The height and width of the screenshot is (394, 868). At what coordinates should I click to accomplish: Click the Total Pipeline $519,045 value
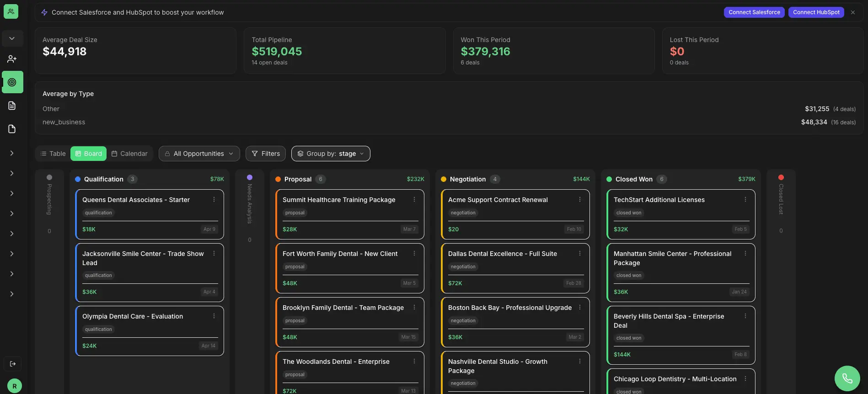coord(277,51)
